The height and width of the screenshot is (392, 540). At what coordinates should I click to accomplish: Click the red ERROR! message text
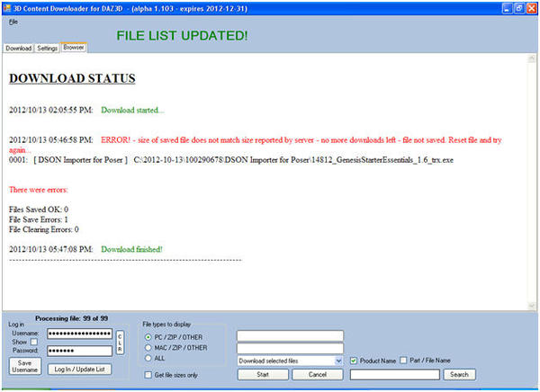pyautogui.click(x=256, y=145)
